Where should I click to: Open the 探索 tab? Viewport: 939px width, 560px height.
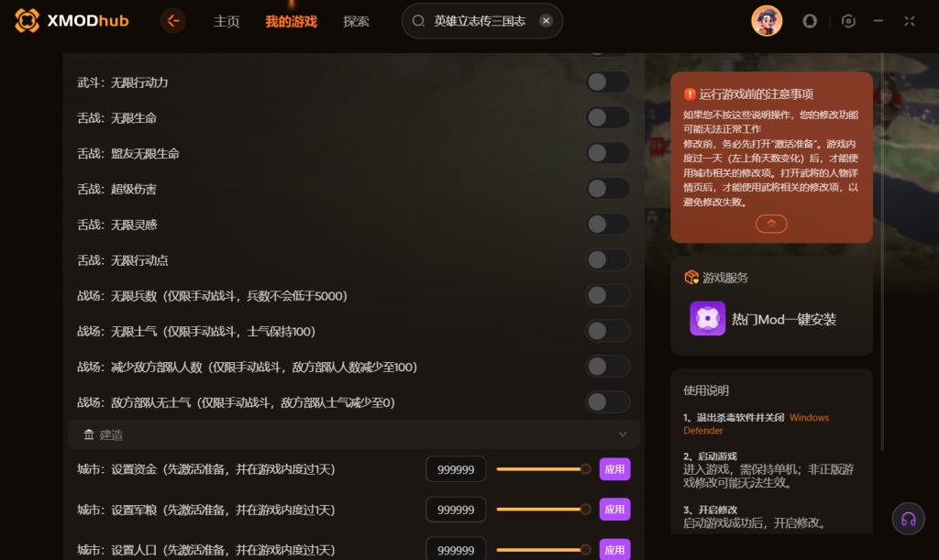[356, 22]
